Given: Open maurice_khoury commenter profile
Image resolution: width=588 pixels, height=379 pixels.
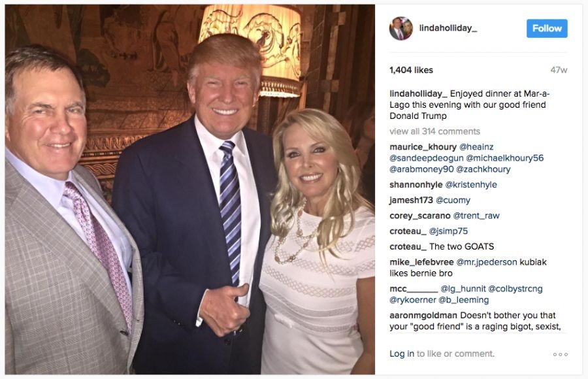Looking at the screenshot, I should pos(423,147).
